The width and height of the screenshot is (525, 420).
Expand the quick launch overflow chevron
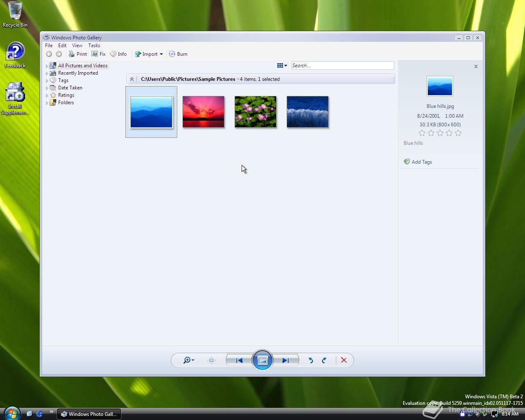(51, 412)
